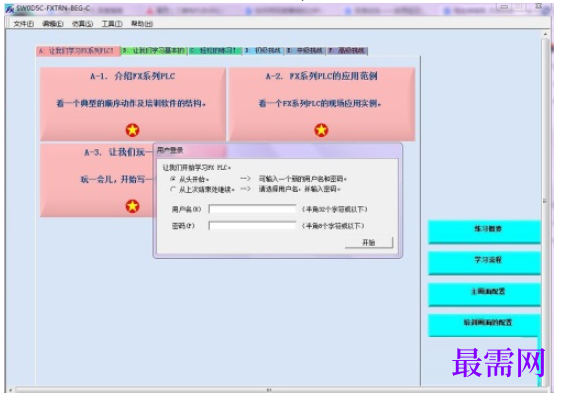Screen dimensions: 564x394
Task: Open the 编辑(E) menu
Action: [53, 24]
